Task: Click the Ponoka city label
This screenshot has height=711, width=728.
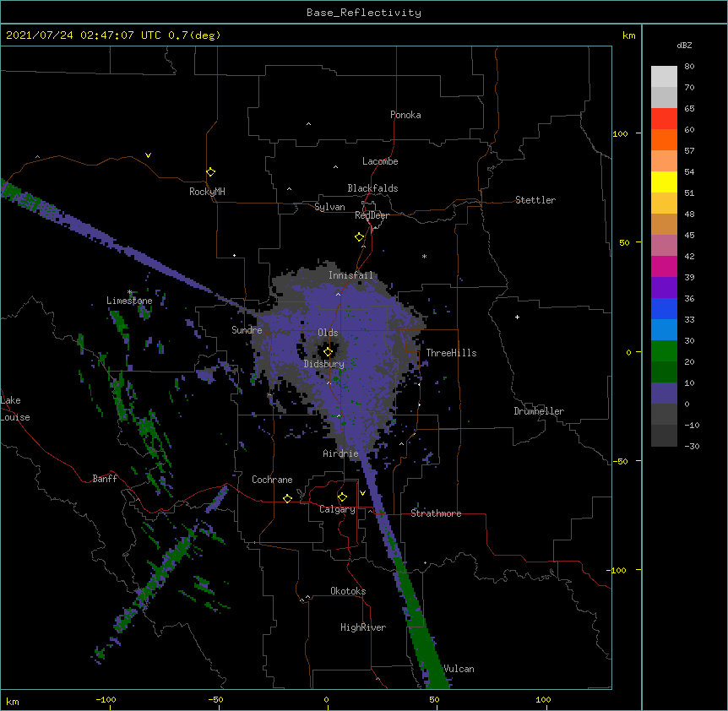Action: 405,115
